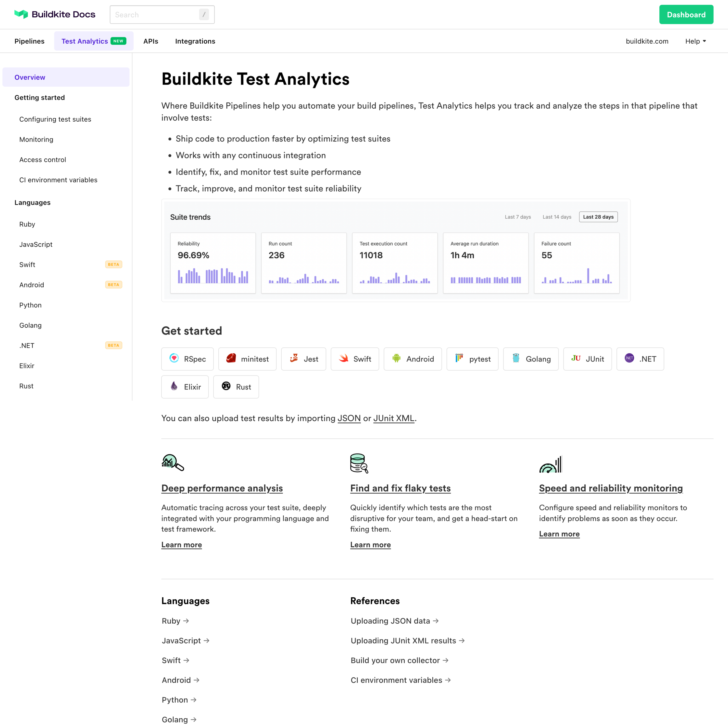This screenshot has width=728, height=728.
Task: Click arrow next to Ruby language link
Action: [x=186, y=621]
